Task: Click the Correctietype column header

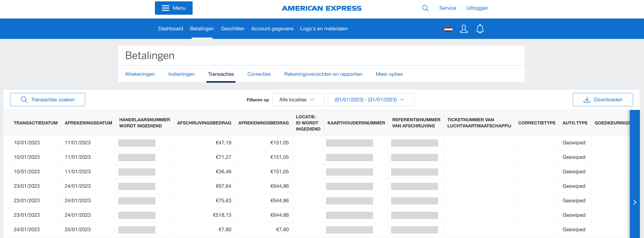Action: click(x=537, y=123)
